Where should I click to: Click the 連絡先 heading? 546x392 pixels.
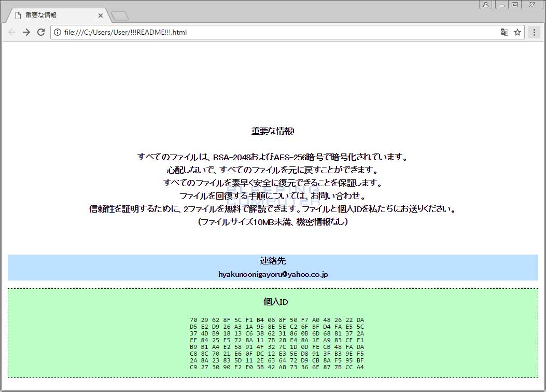pos(273,261)
